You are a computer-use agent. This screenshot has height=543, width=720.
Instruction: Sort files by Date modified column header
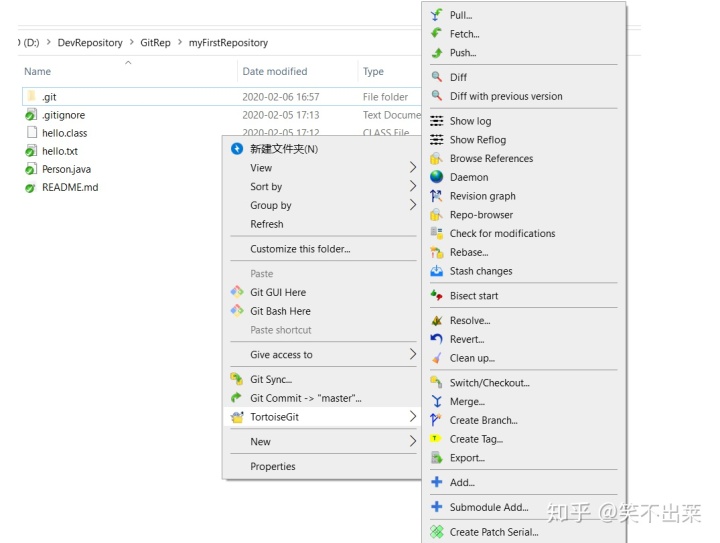[x=275, y=71]
